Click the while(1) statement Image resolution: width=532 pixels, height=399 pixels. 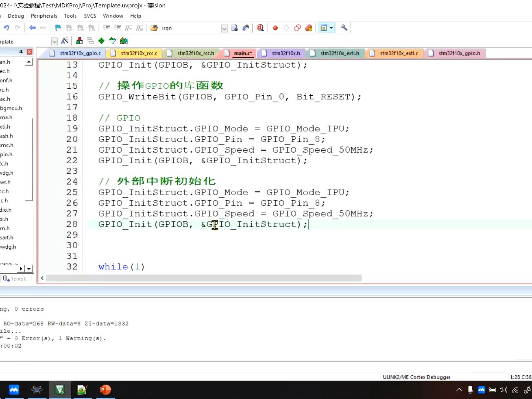coord(122,267)
